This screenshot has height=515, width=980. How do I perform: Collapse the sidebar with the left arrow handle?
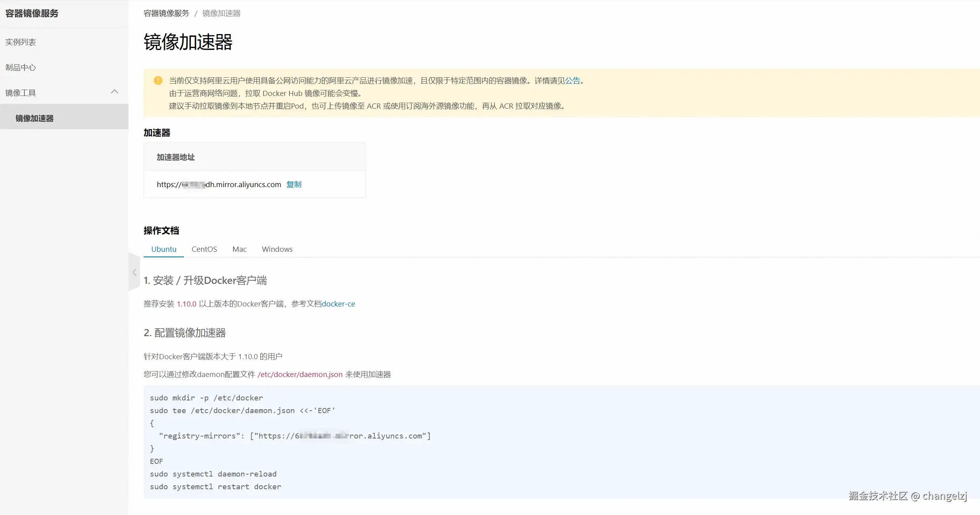134,272
